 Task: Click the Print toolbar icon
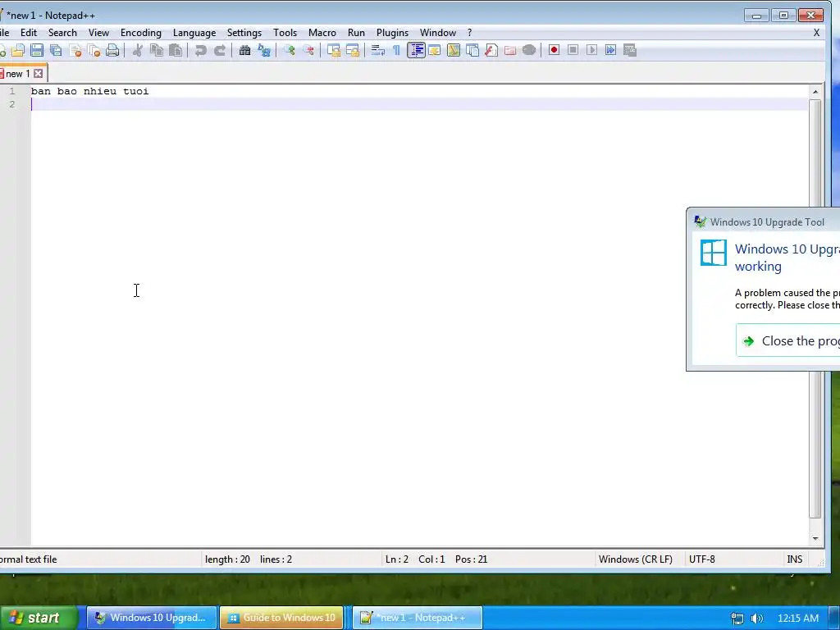112,50
